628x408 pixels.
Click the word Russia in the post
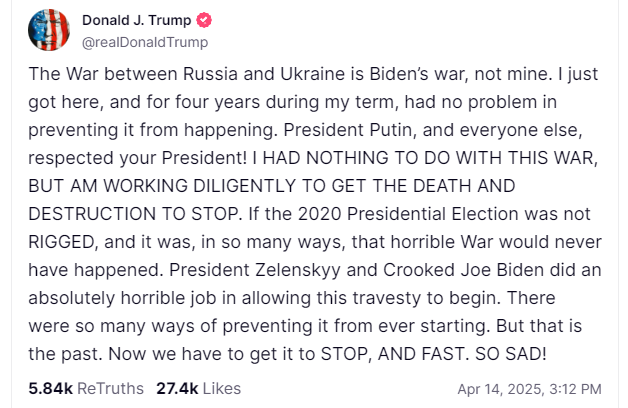pyautogui.click(x=210, y=74)
